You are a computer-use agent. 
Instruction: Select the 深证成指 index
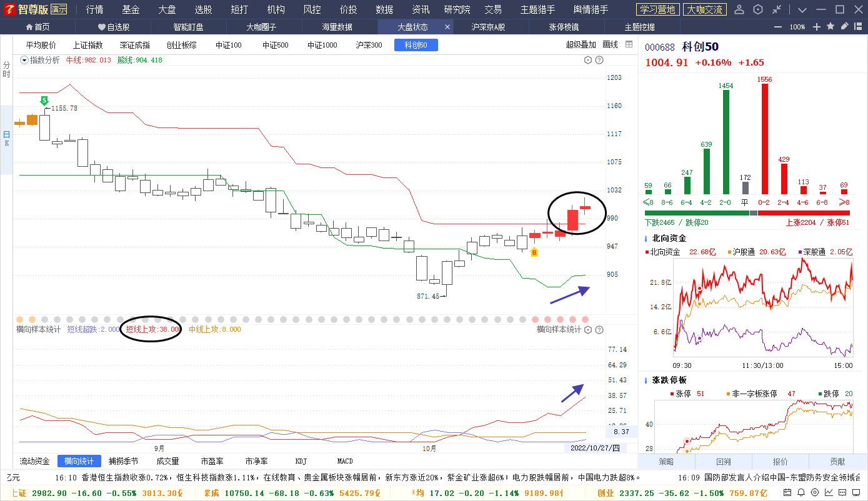[135, 45]
